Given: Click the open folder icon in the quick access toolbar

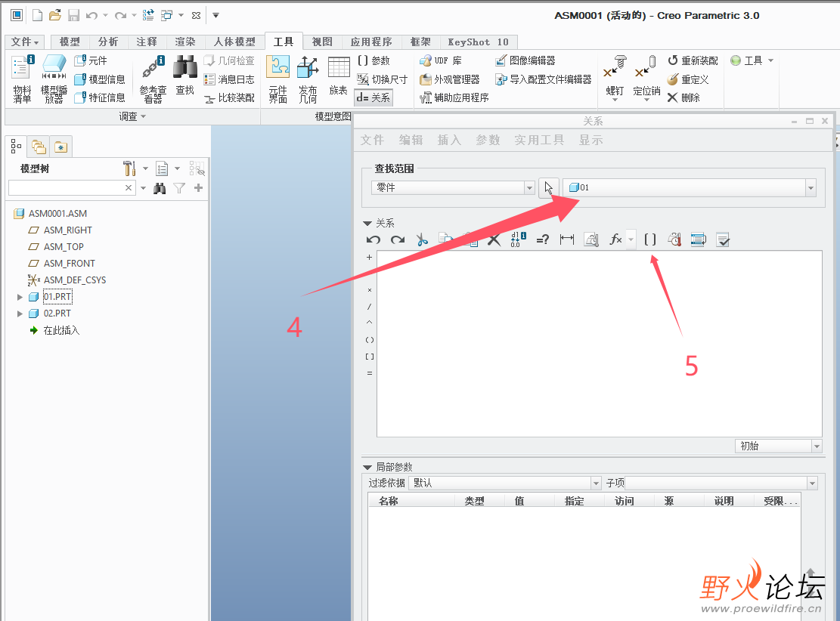Looking at the screenshot, I should click(54, 16).
